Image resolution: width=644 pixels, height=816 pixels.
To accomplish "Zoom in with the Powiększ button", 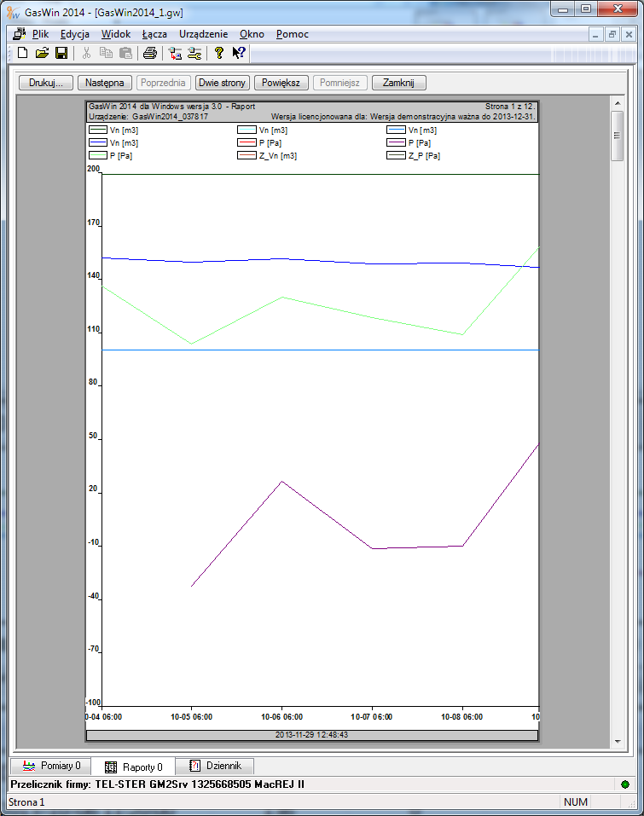I will click(x=281, y=83).
